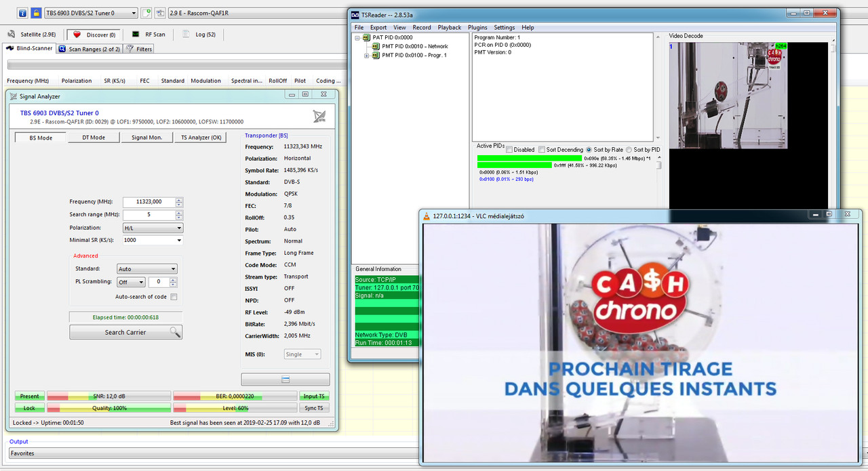868x471 pixels.
Task: Toggle the Signal Mon. button
Action: click(x=146, y=138)
